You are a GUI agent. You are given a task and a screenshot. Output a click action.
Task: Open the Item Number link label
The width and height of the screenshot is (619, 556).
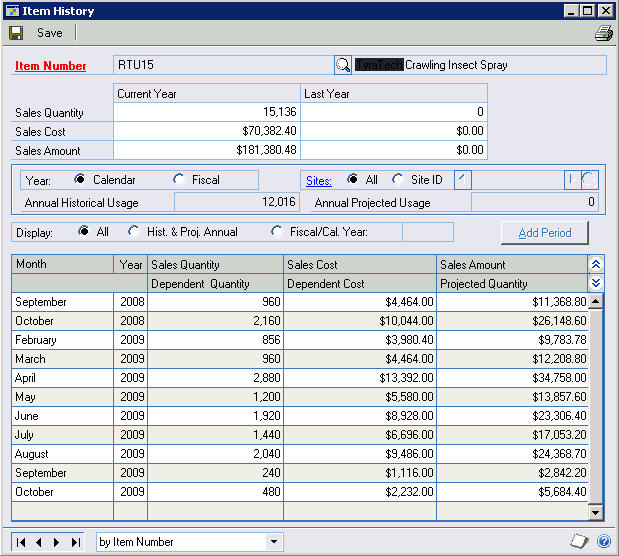[x=51, y=66]
